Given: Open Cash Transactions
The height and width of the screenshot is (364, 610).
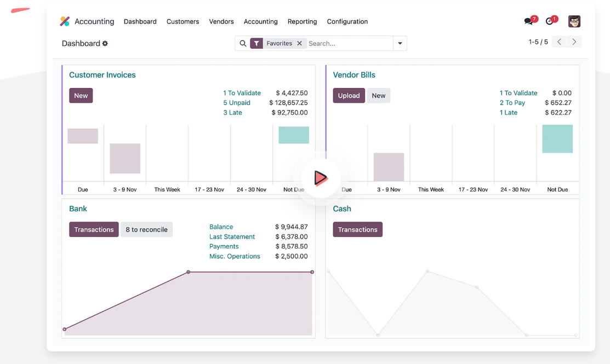Looking at the screenshot, I should tap(358, 229).
